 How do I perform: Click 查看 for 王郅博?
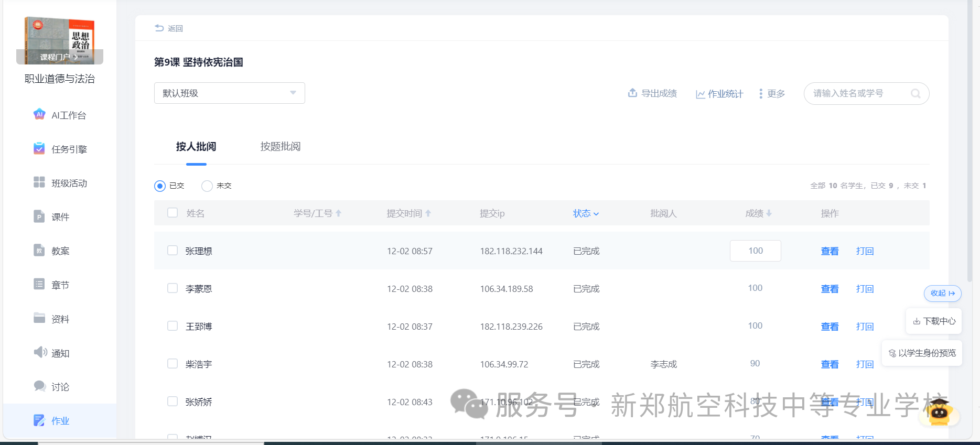830,327
